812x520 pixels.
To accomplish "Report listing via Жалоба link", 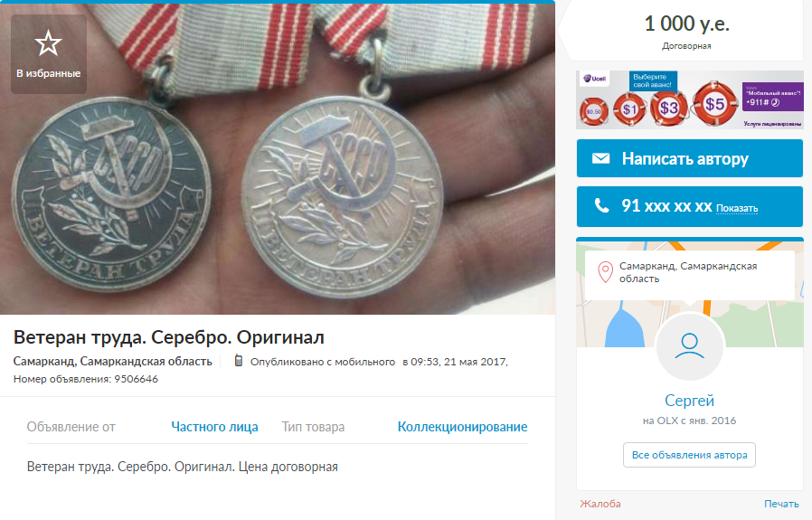I will coord(600,504).
